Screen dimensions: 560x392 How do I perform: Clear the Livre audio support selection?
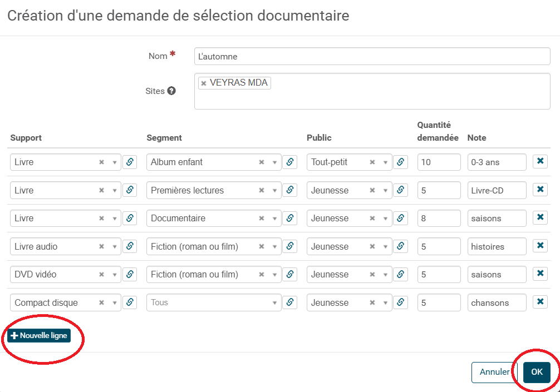point(103,246)
